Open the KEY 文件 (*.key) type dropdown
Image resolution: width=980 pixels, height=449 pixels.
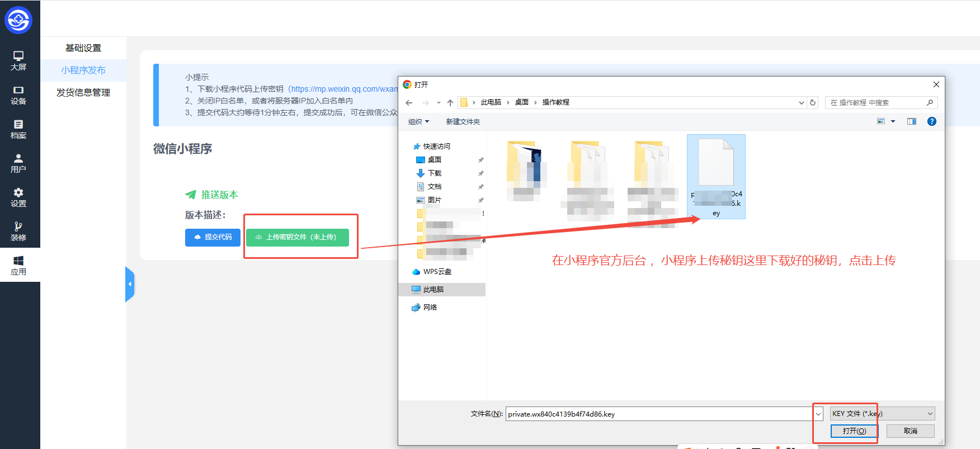tap(882, 414)
